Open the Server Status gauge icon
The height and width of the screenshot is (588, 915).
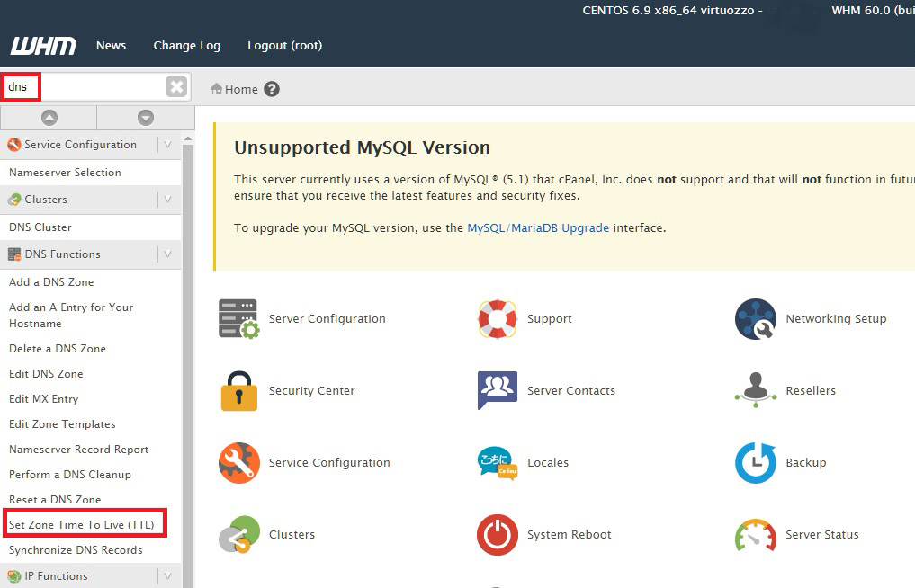coord(755,535)
